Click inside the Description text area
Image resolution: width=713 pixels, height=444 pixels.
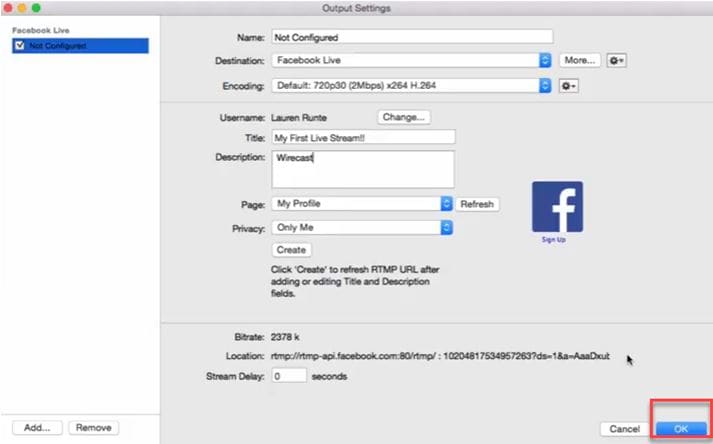[363, 169]
